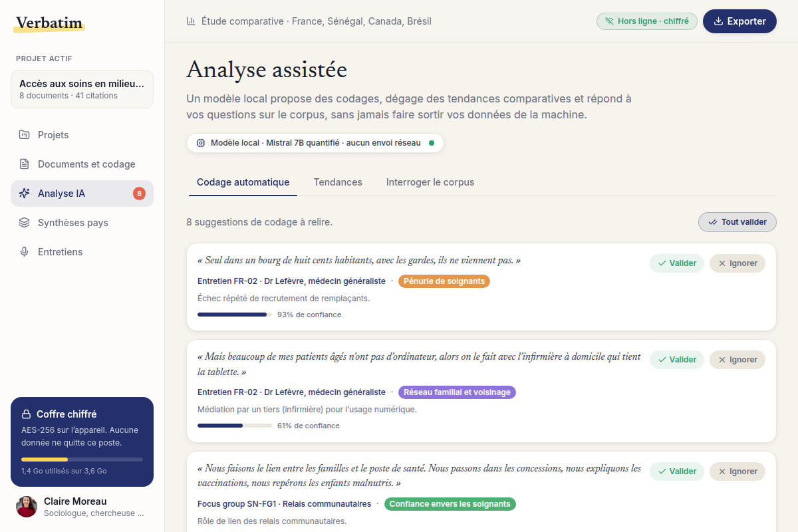
Task: Click the Verbatim logo
Action: point(49,23)
